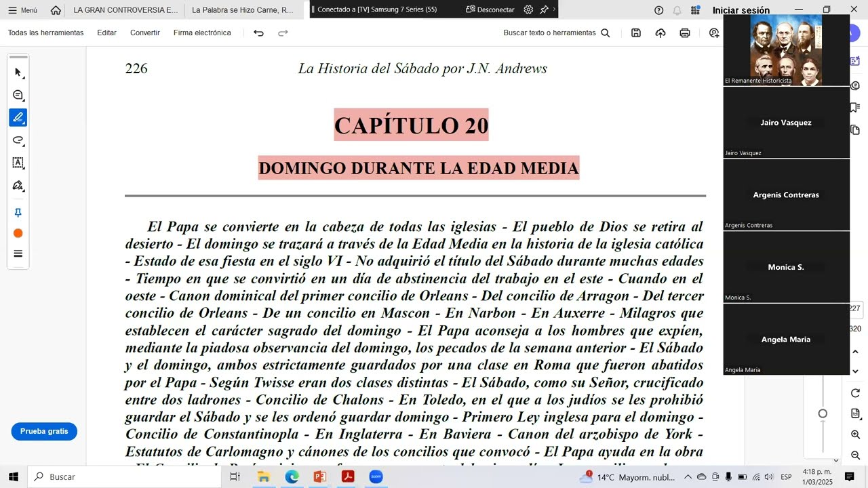The width and height of the screenshot is (868, 488).
Task: Click Iniciar sesión to sign in
Action: pos(741,10)
